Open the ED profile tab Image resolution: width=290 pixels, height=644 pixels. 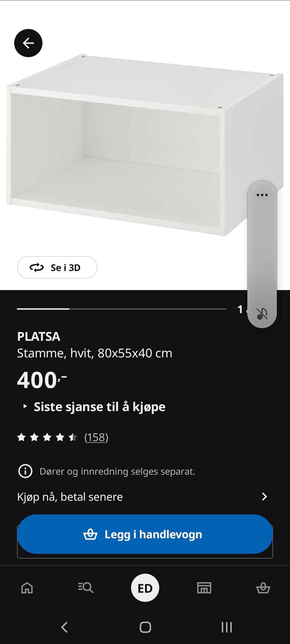pos(145,588)
